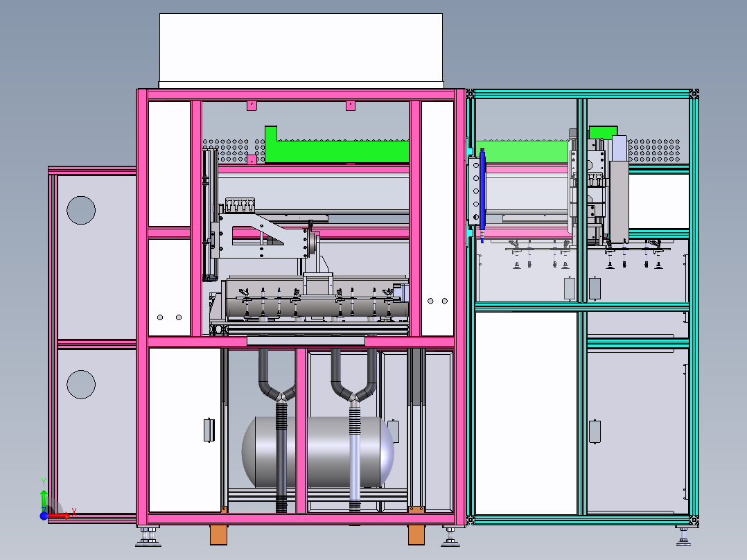Pick the lower circular hole on the left cabinet
747x560 pixels.
[x=81, y=384]
